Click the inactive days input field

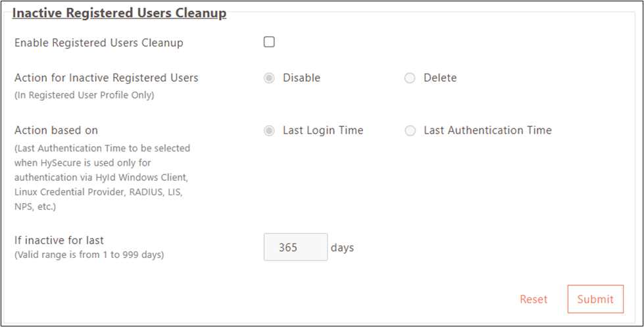click(x=295, y=247)
